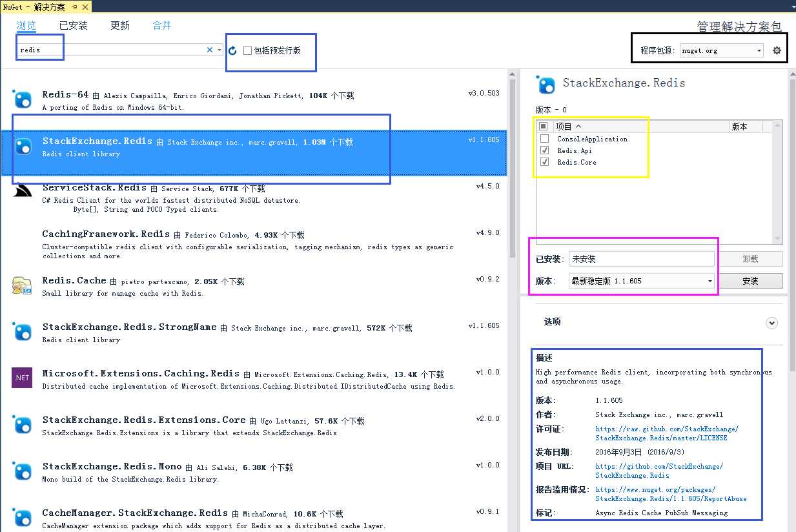Click the 描述 description heading
Screen dimensions: 796x532
tap(544, 358)
